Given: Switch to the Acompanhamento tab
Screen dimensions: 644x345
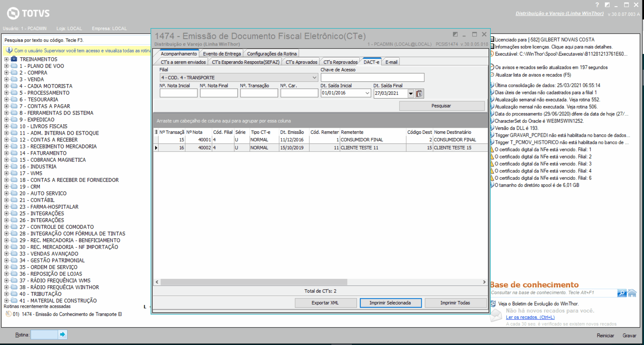Looking at the screenshot, I should [x=178, y=54].
